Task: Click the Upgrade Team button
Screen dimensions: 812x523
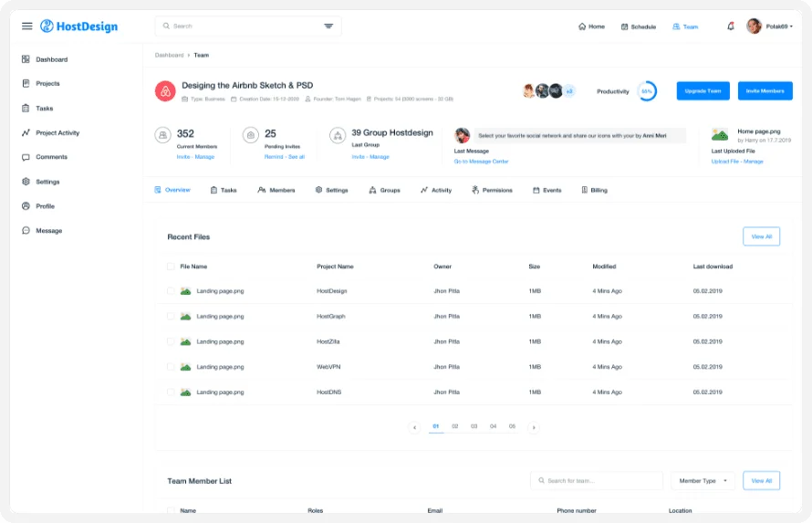Action: tap(703, 91)
